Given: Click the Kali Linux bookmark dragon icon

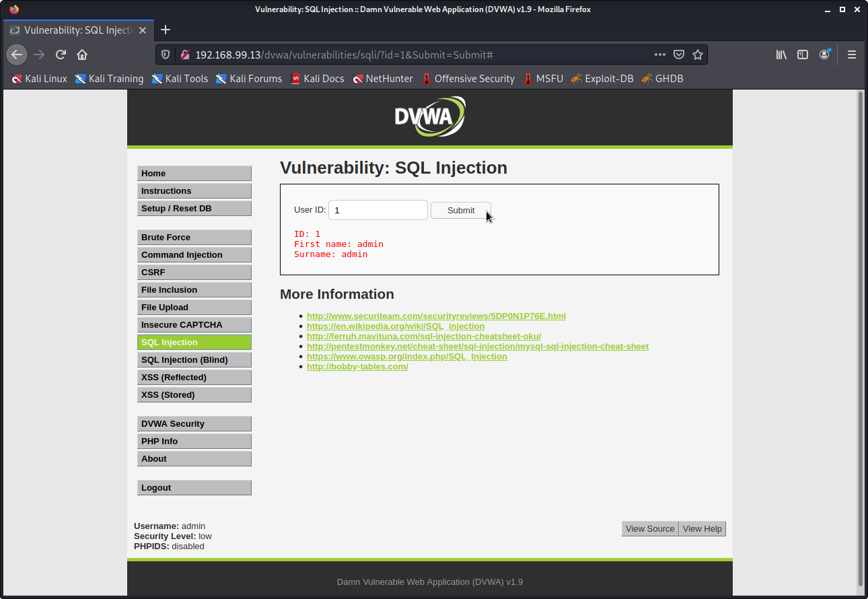Looking at the screenshot, I should point(17,78).
